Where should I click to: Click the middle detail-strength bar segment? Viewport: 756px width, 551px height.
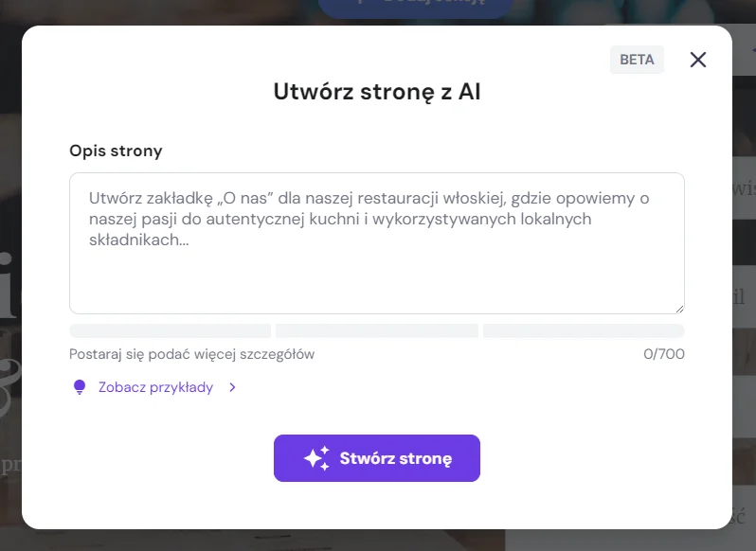[x=376, y=331]
